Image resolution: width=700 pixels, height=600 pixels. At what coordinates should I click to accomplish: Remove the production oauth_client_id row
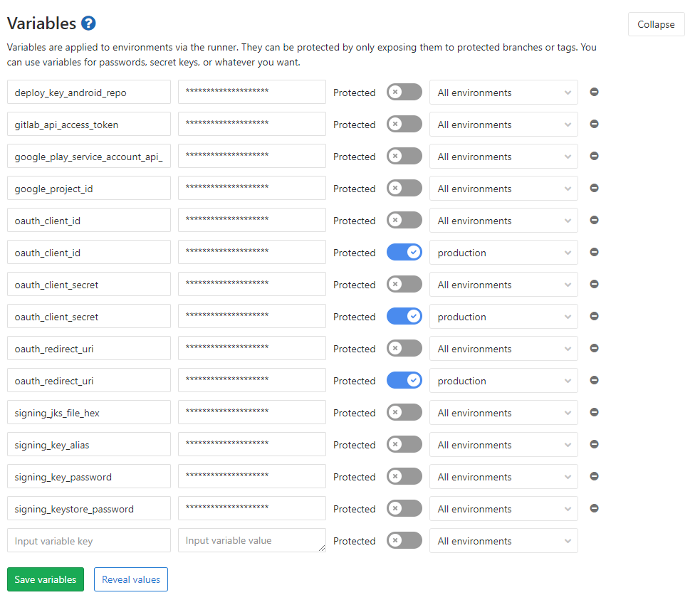coord(594,252)
